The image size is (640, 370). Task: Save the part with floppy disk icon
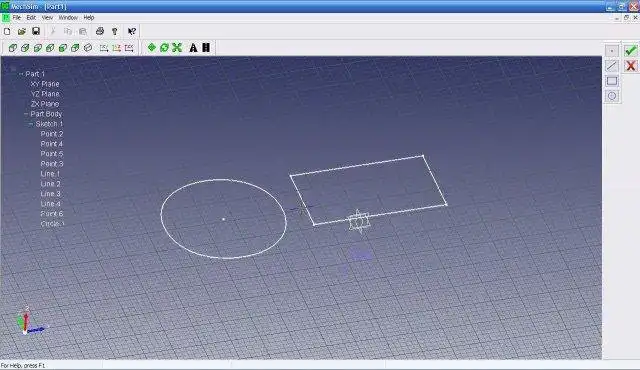(x=36, y=31)
